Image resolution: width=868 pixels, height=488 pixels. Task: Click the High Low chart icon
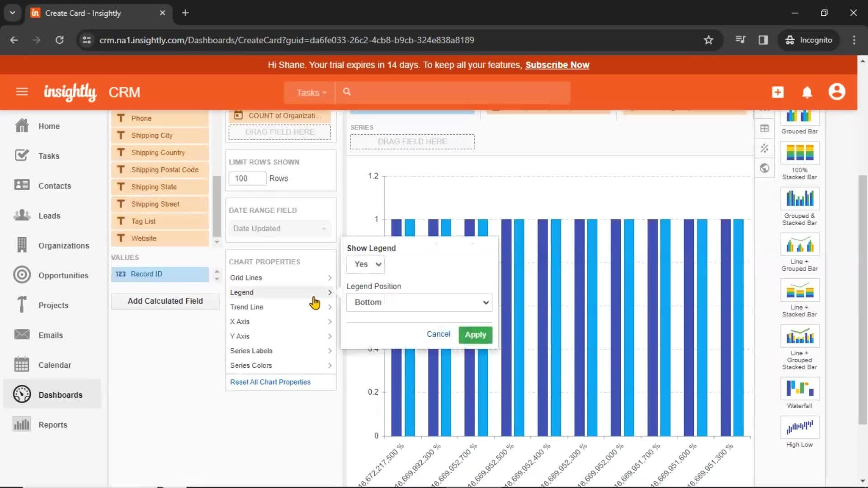[x=799, y=427]
